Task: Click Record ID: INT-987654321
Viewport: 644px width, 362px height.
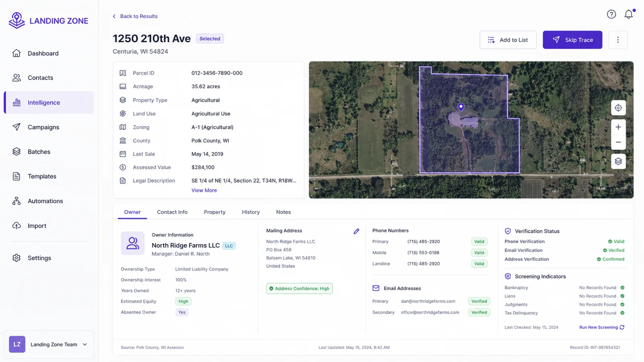Action: click(x=595, y=348)
